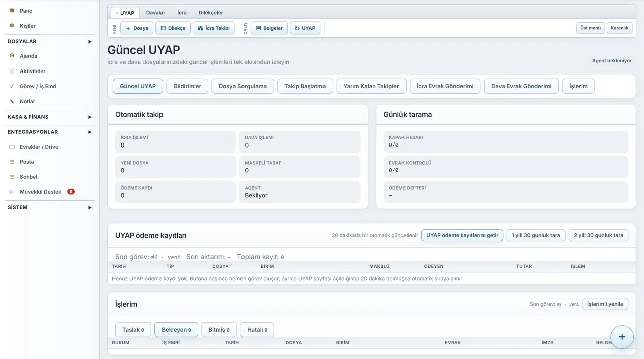Filter İşlerim by Bitmiş
The height and width of the screenshot is (359, 644).
pyautogui.click(x=219, y=330)
